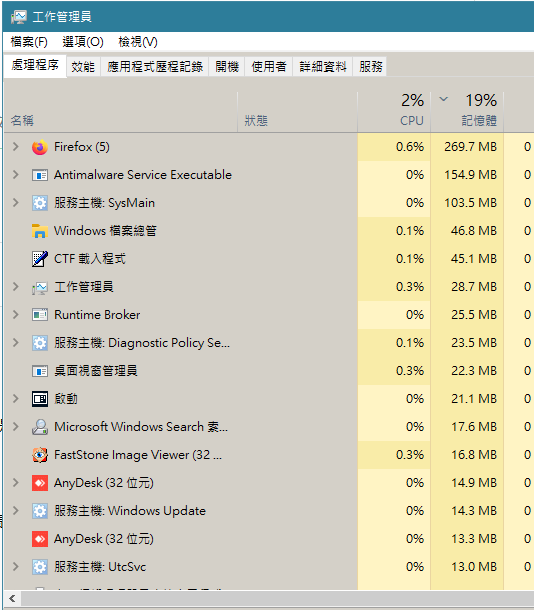
Task: Click the SysMain service host gear icon
Action: [x=40, y=203]
